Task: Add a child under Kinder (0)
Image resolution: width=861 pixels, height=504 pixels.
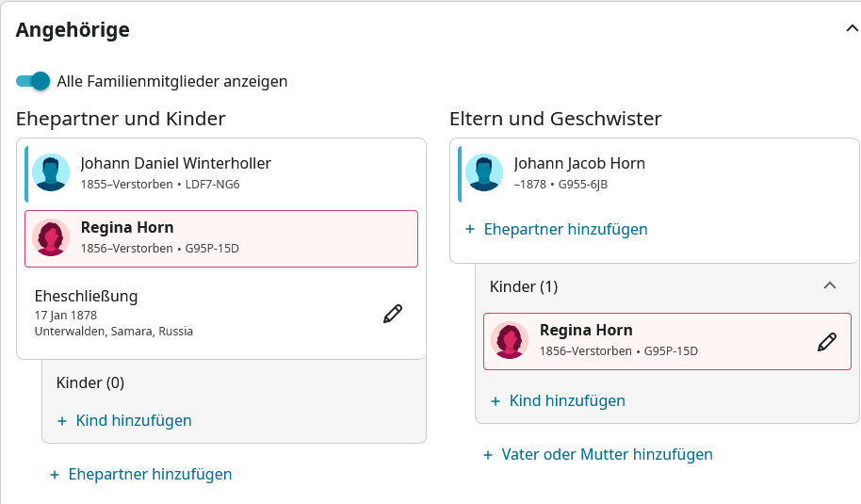Action: [124, 420]
